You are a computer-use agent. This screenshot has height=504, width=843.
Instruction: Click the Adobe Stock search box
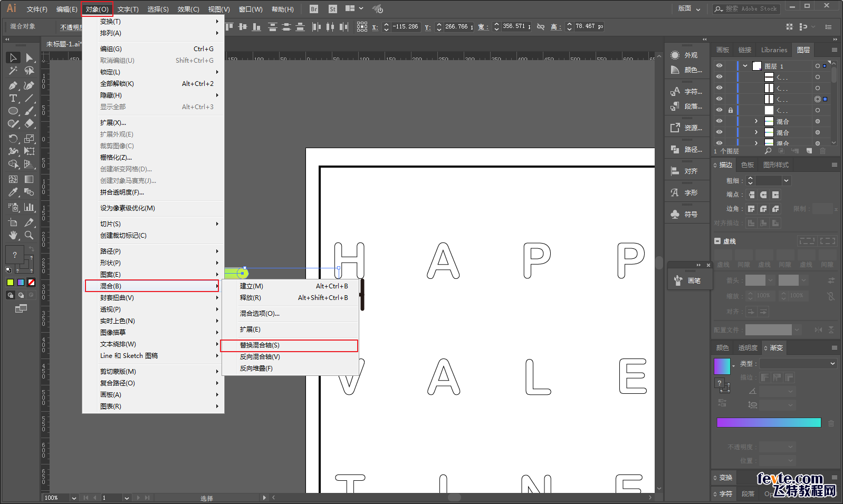[x=746, y=8]
